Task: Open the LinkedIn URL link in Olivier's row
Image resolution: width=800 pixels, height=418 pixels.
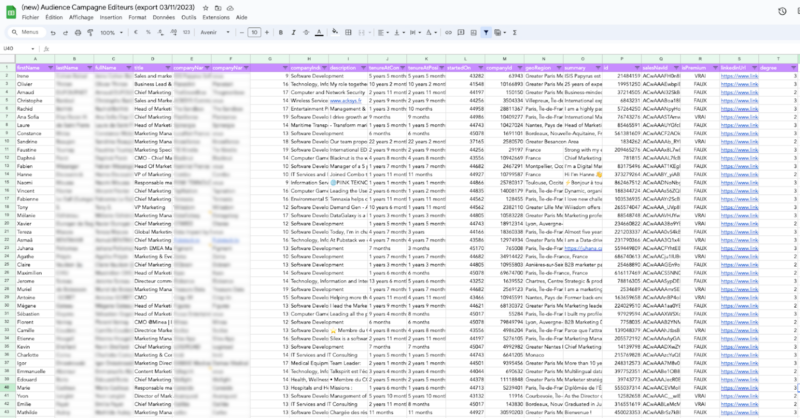Action: [x=739, y=84]
